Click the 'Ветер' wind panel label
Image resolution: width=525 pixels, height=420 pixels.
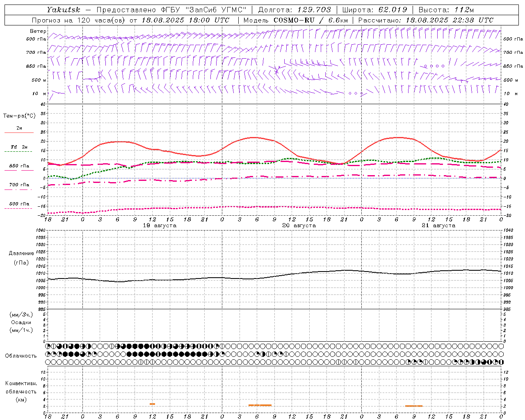tap(38, 31)
